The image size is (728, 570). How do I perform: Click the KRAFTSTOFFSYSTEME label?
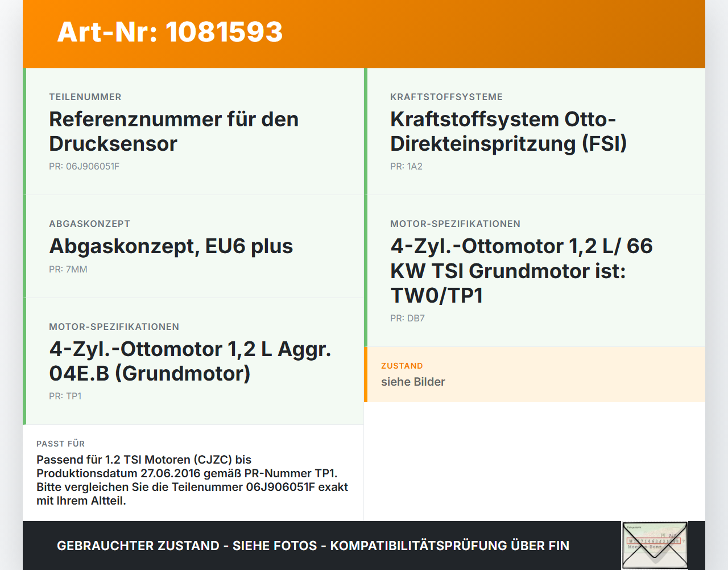click(446, 97)
